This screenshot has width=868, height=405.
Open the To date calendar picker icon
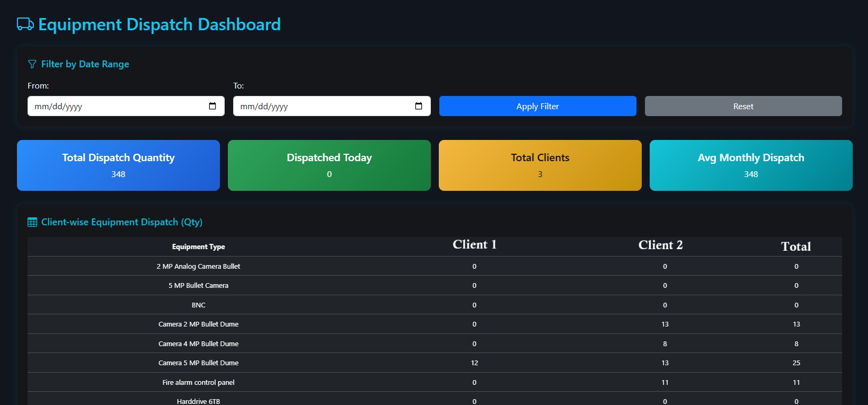418,106
